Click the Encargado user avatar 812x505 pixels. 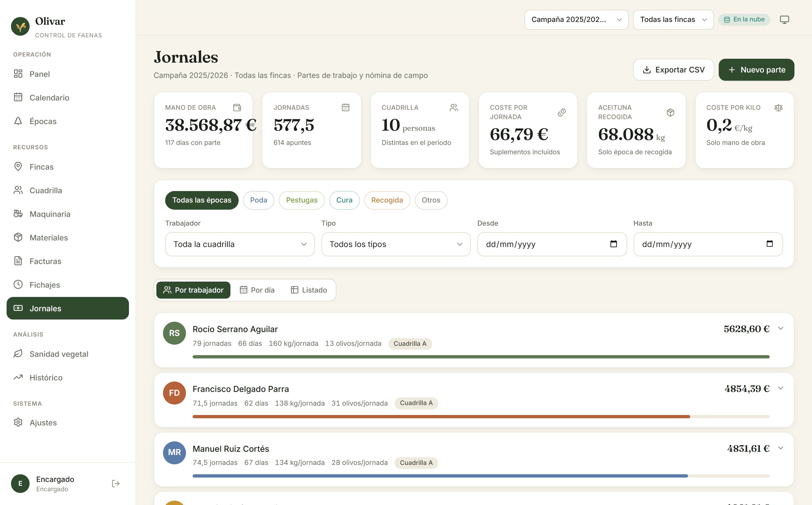(x=20, y=484)
